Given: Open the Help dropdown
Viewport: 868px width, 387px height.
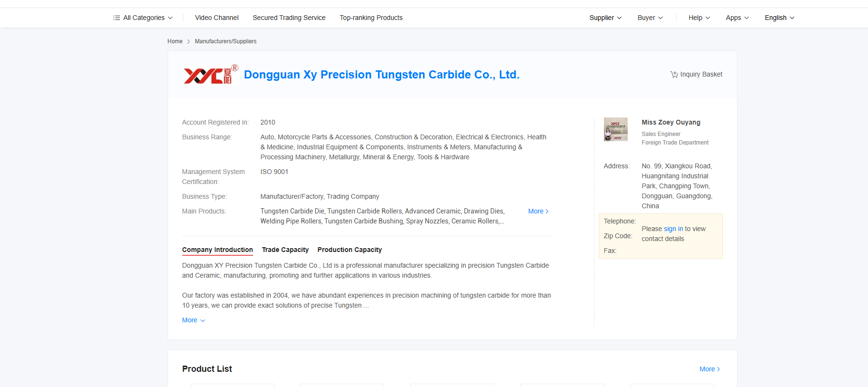Looking at the screenshot, I should coord(699,18).
